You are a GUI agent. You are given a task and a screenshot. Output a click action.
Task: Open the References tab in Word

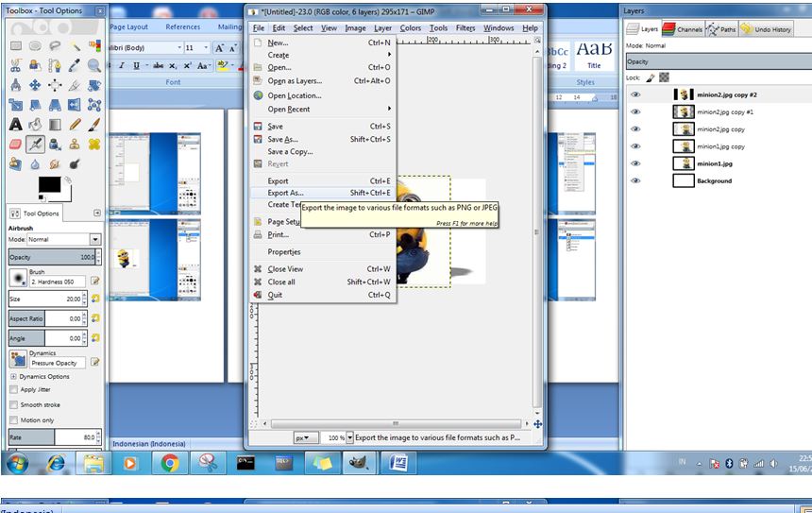coord(183,27)
